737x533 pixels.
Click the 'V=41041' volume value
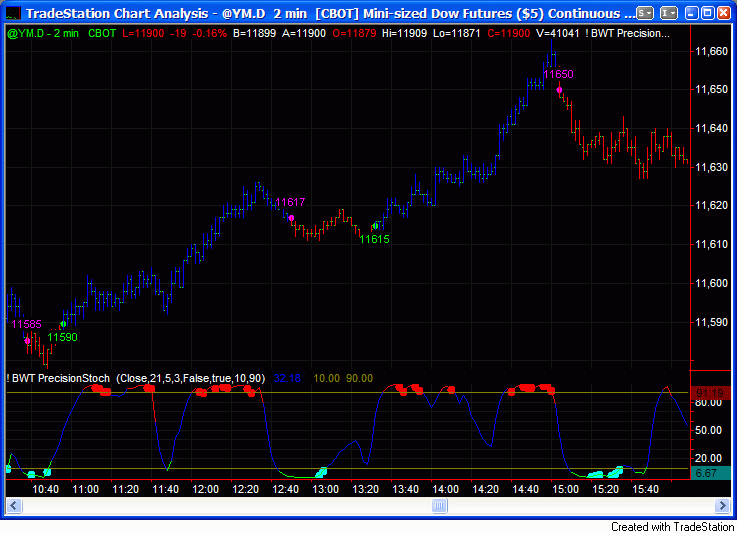click(x=558, y=33)
